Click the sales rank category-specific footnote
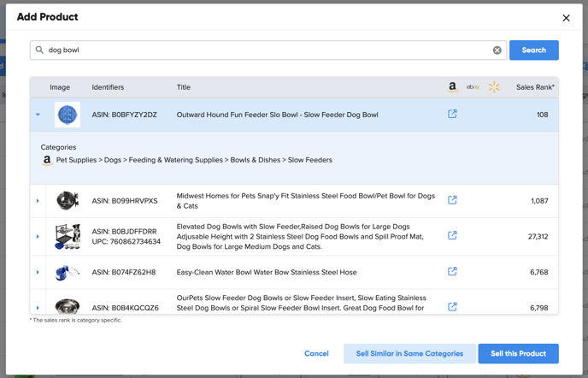588x378 pixels. (x=75, y=320)
